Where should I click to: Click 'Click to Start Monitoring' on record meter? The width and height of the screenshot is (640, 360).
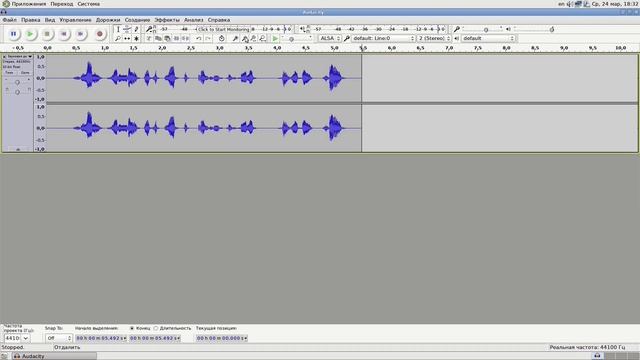(x=223, y=29)
